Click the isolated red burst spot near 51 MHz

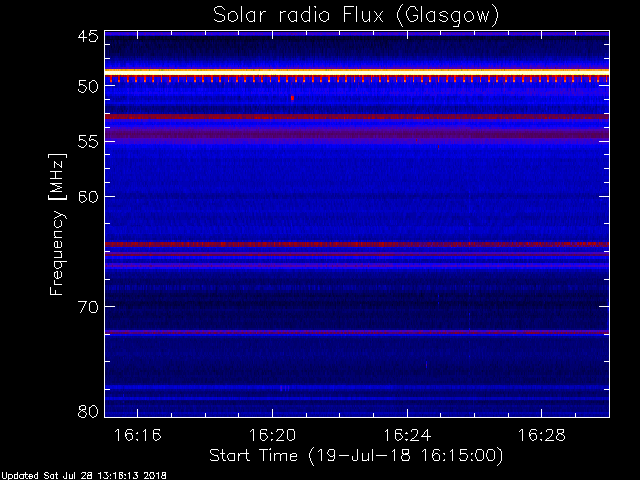pos(292,98)
